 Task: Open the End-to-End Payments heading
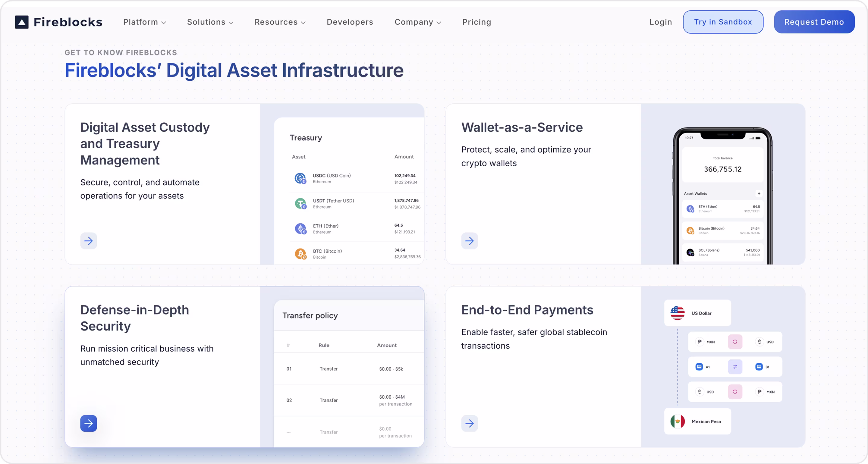click(527, 310)
